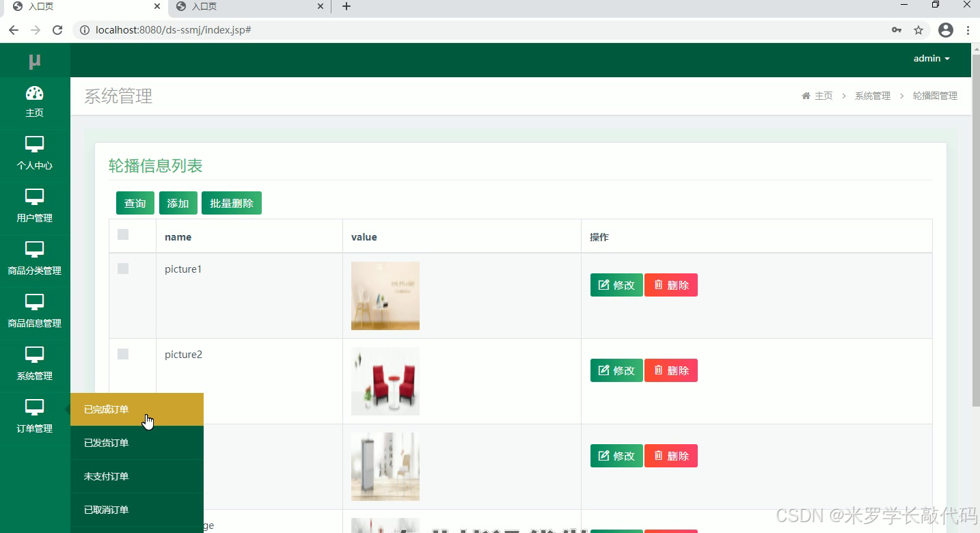This screenshot has height=533, width=980.
Task: Select 已发货订单 from the submenu
Action: pos(137,443)
